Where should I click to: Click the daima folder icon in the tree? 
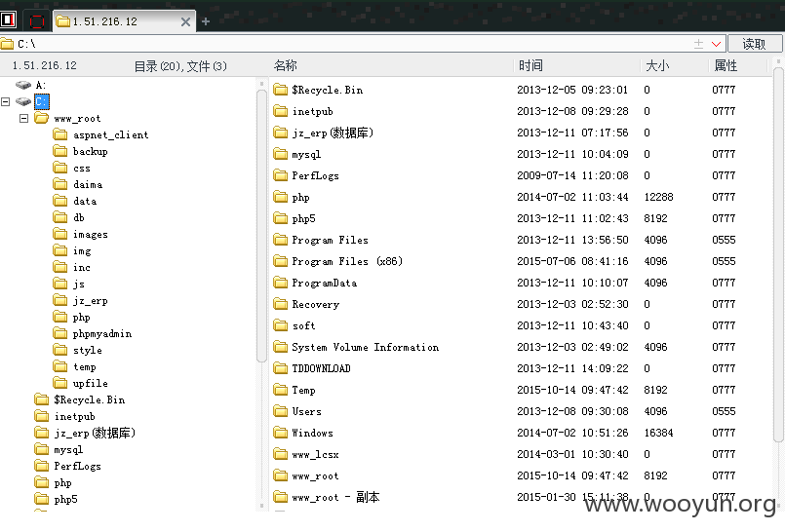pos(60,184)
